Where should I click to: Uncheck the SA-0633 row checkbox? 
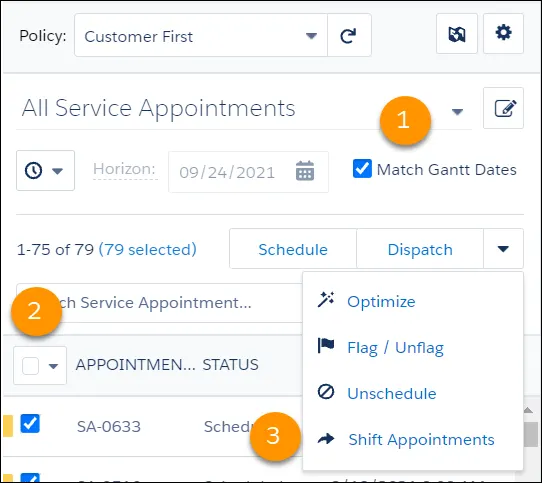(30, 424)
